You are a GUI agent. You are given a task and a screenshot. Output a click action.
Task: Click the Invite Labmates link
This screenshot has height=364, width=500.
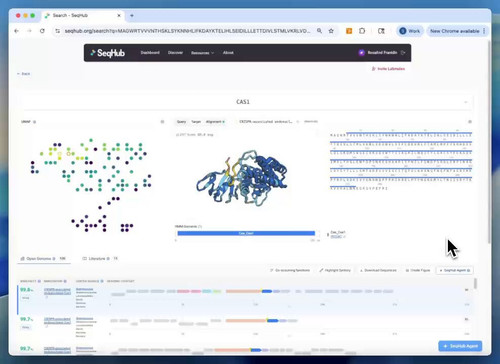pyautogui.click(x=388, y=69)
